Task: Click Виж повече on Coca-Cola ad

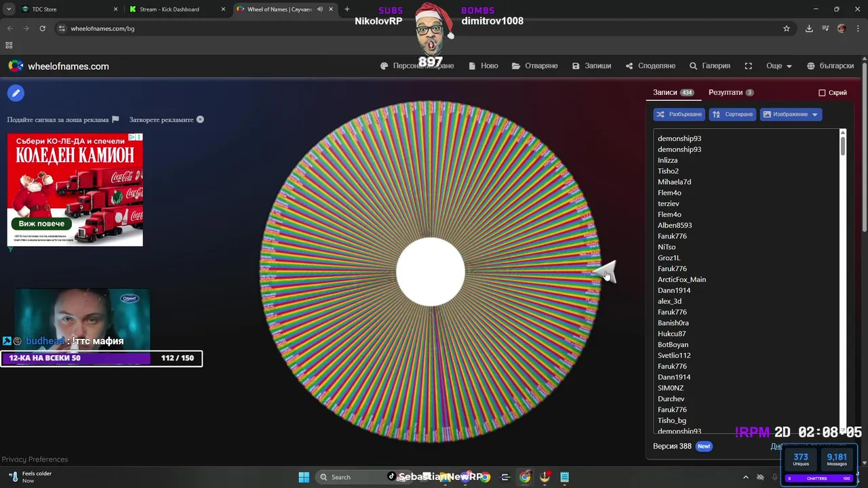Action: coord(41,224)
